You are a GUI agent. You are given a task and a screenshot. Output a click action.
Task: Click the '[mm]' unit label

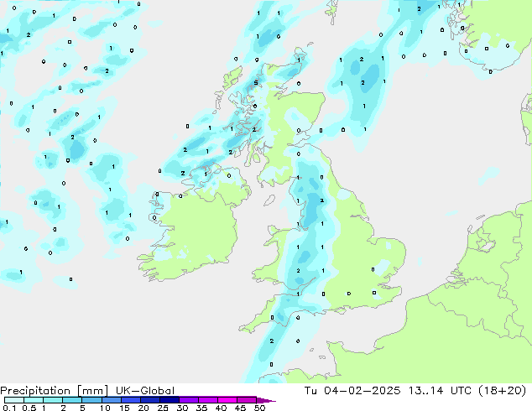(92, 391)
